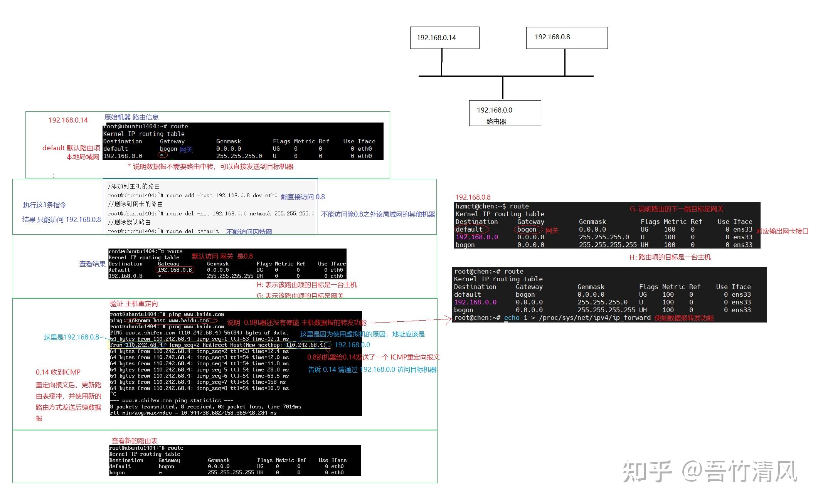Click the red note default 默认路由项
This screenshot has width=818, height=504.
(x=71, y=148)
